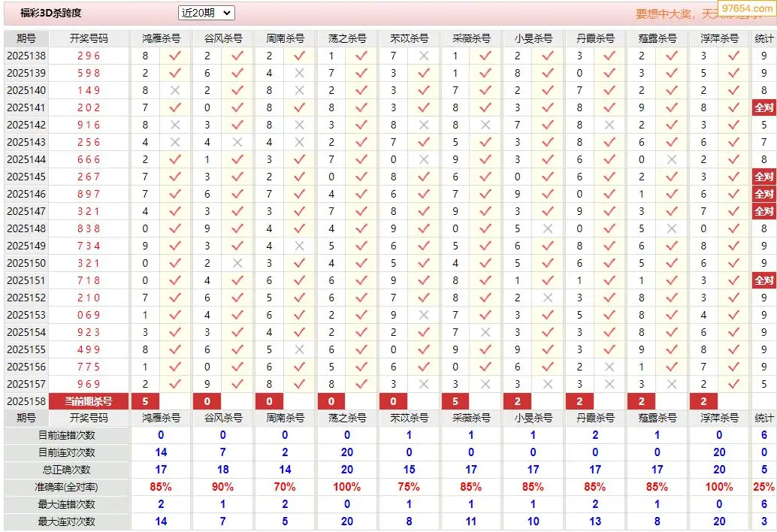The width and height of the screenshot is (777, 532).
Task: Click the 准确率(全对率) row label
Action: coord(66,488)
